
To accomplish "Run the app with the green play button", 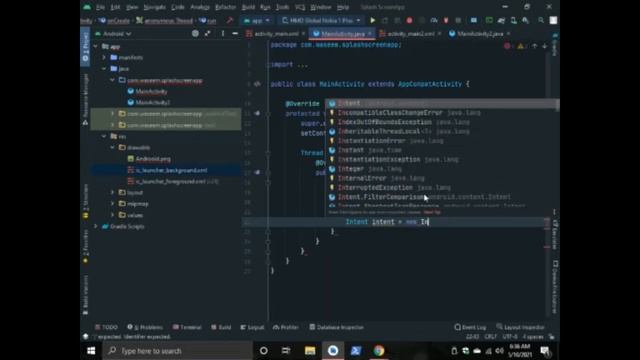I will [x=373, y=20].
